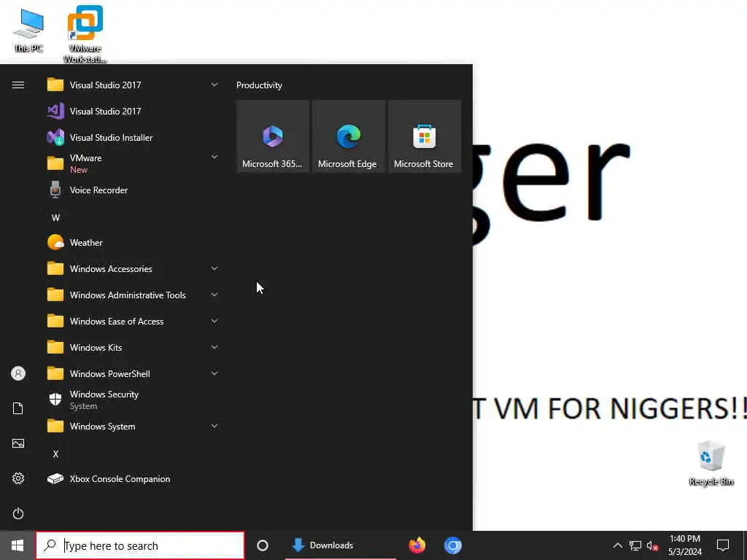Expand Windows PowerShell folder
The height and width of the screenshot is (560, 747).
tap(132, 374)
